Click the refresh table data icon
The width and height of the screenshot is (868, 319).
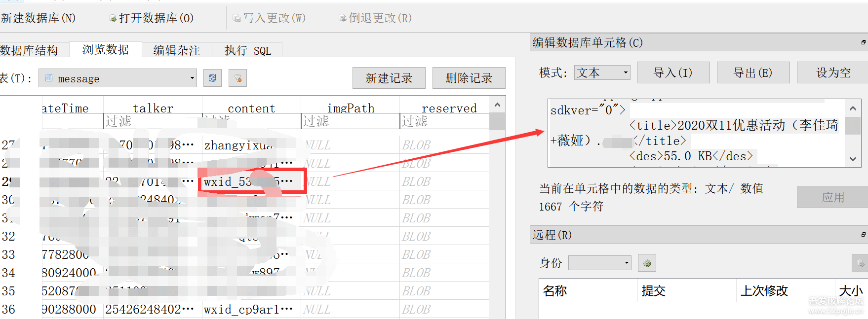(x=212, y=78)
